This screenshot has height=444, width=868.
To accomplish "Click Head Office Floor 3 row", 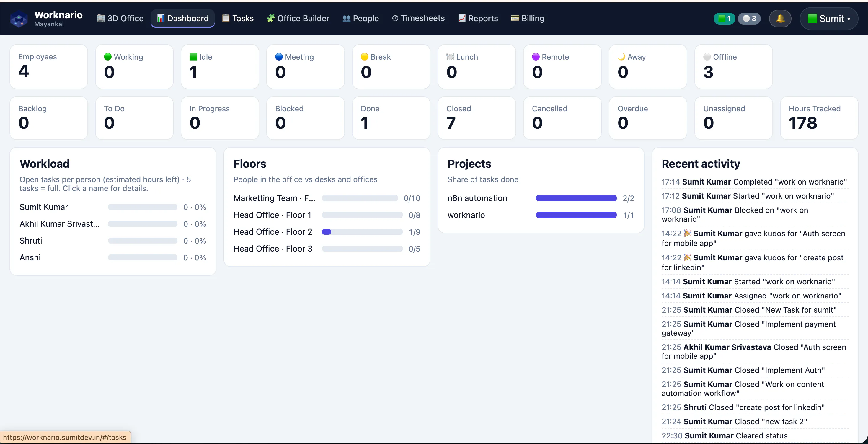I will [x=327, y=249].
